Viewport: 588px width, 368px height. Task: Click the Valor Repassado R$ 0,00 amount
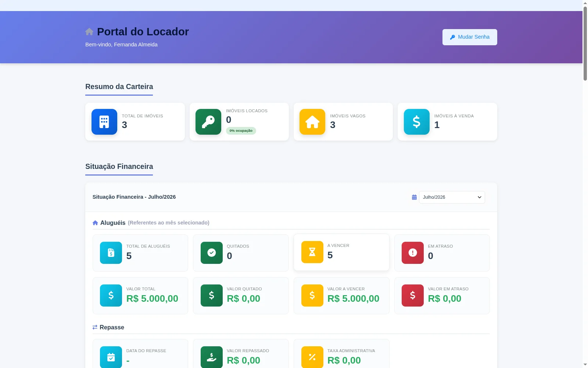point(244,361)
